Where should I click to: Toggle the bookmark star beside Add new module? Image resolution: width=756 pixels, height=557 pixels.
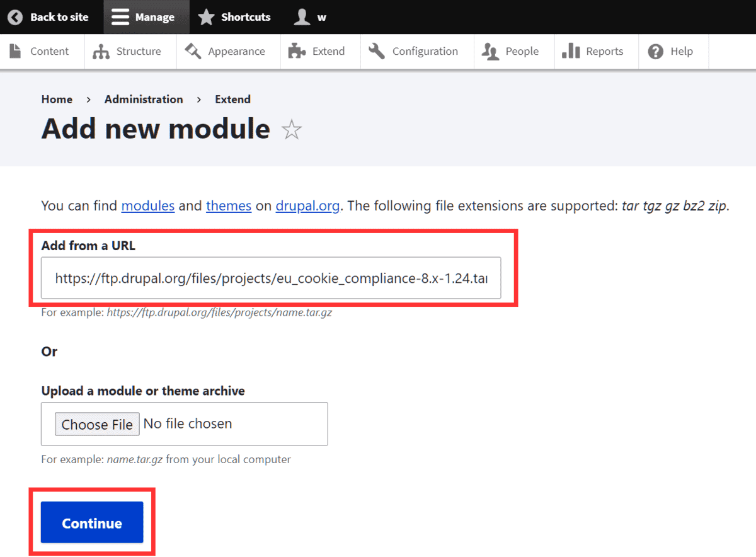click(x=292, y=130)
